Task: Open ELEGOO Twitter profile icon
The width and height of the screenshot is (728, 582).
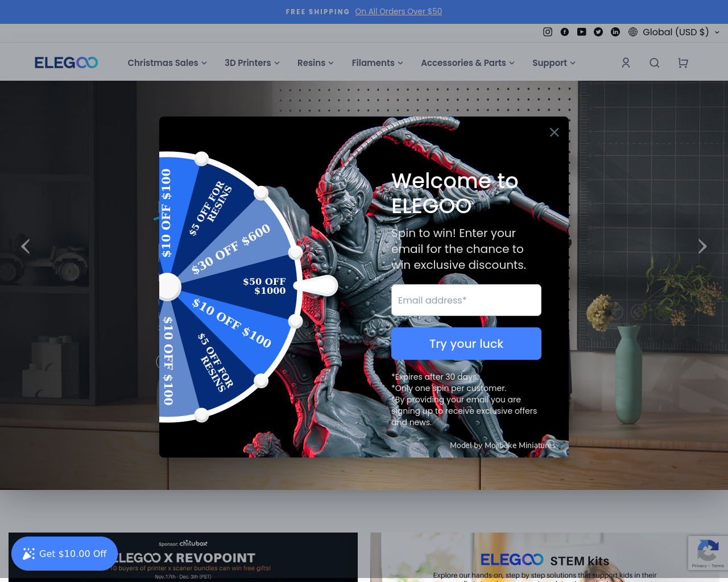Action: click(598, 32)
